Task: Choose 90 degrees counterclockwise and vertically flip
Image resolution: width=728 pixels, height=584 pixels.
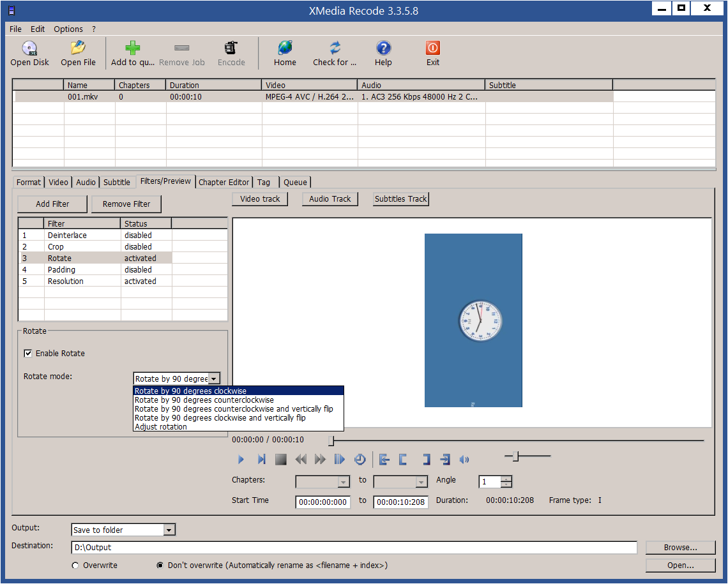Action: (238, 409)
